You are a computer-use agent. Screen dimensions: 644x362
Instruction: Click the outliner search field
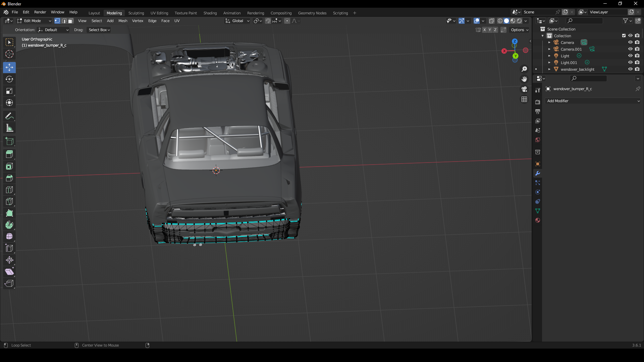click(584, 21)
